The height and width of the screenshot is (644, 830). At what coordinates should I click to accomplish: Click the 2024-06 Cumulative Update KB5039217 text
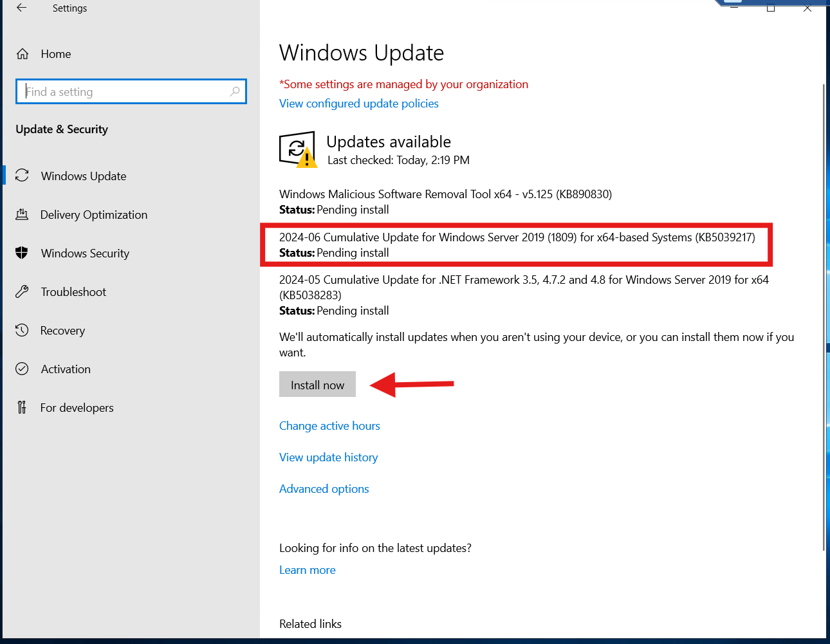[517, 237]
